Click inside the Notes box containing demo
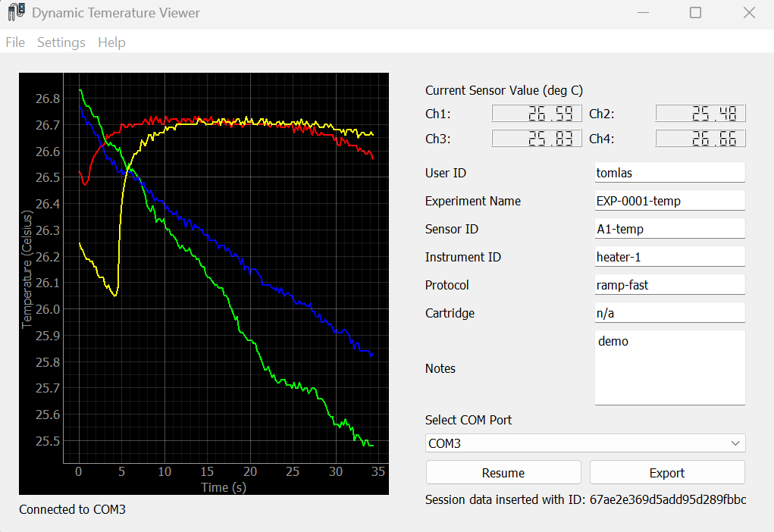 click(x=669, y=368)
